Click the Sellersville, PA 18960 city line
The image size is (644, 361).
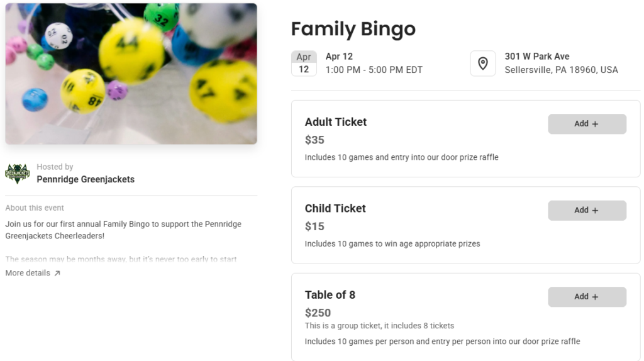pyautogui.click(x=561, y=70)
